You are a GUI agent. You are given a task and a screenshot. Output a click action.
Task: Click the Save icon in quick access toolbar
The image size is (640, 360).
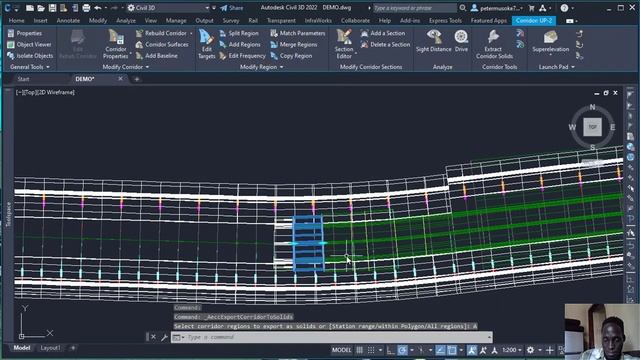(52, 8)
